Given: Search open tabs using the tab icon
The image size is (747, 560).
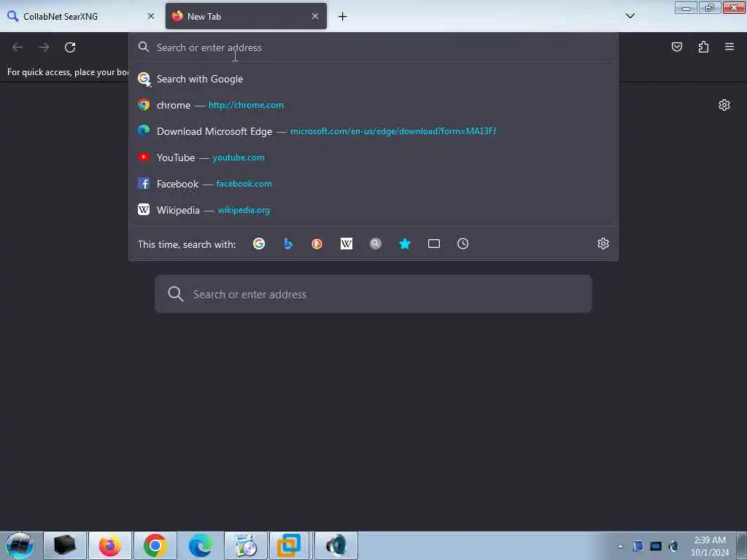Looking at the screenshot, I should click(x=434, y=244).
